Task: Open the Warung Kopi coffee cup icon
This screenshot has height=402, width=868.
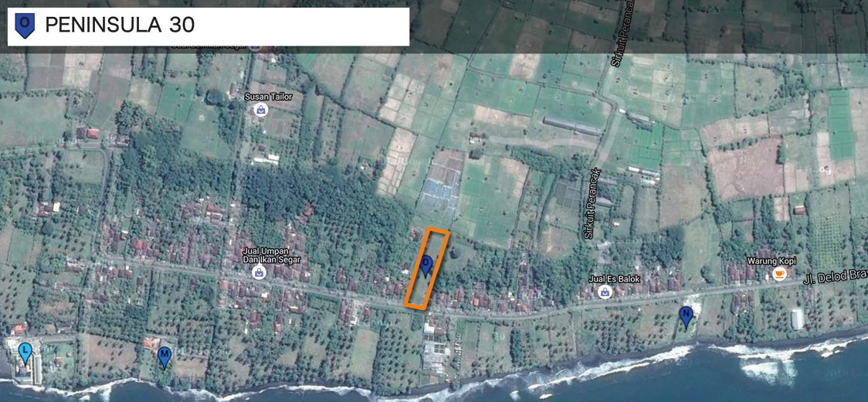Action: pyautogui.click(x=780, y=274)
